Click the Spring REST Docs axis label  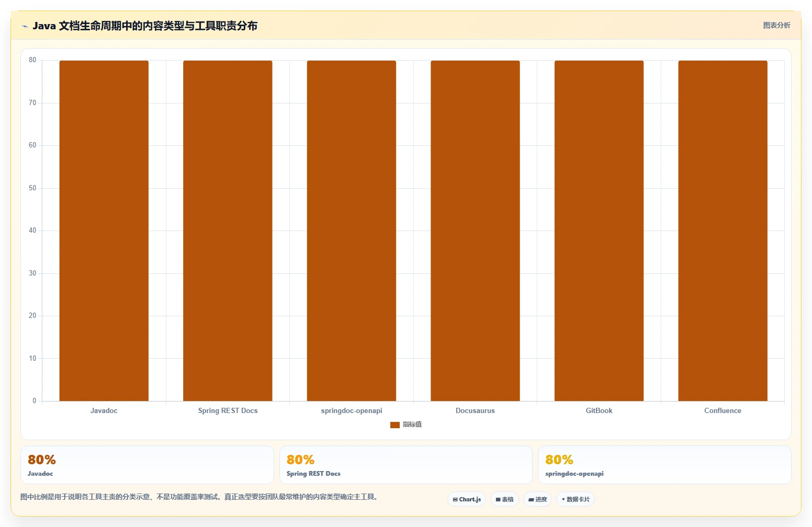[228, 410]
